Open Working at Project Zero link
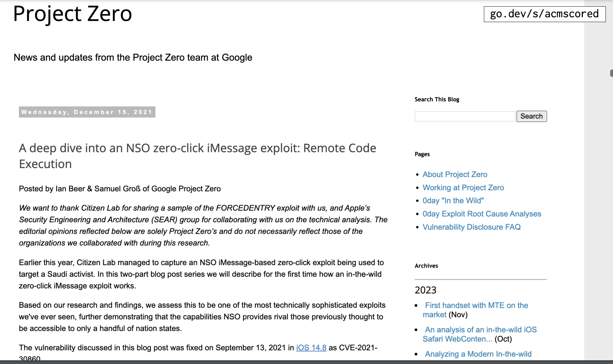The width and height of the screenshot is (613, 364). [463, 188]
